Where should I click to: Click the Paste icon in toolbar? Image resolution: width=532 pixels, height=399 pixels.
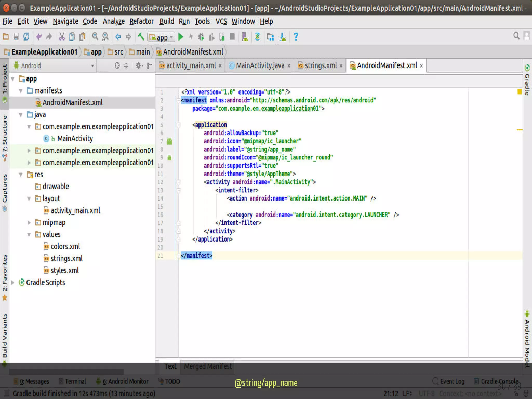(82, 37)
